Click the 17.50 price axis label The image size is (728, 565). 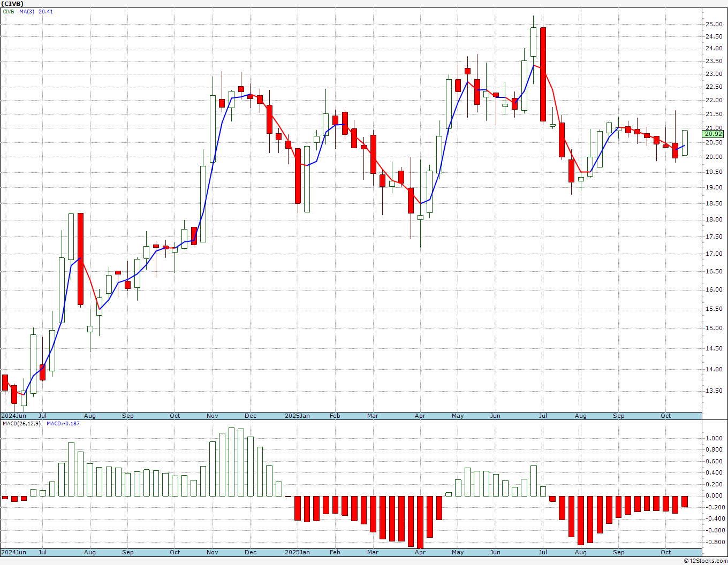click(x=714, y=236)
